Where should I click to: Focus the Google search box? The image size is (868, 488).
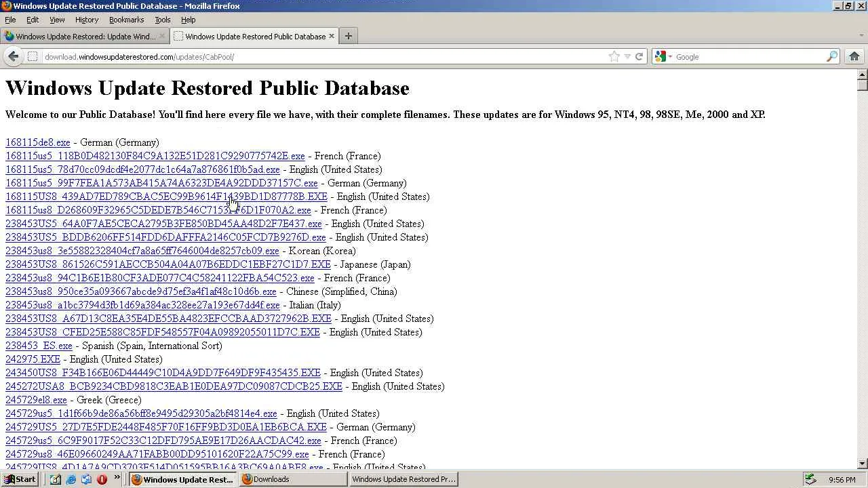coord(749,57)
